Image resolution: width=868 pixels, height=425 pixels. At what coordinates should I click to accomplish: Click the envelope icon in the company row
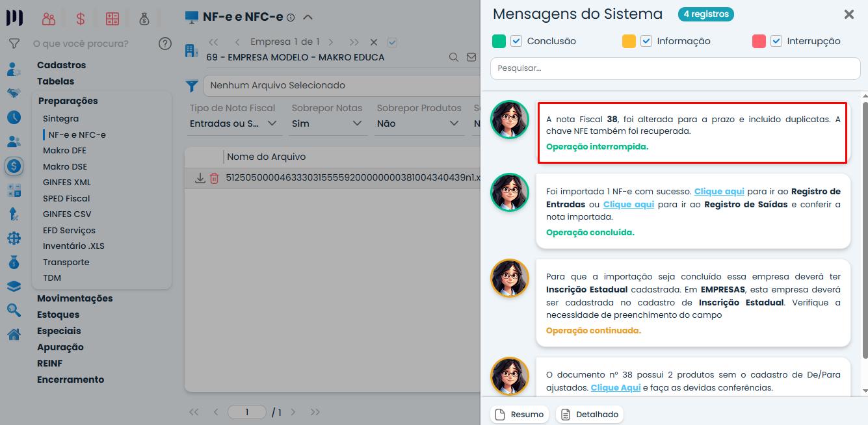tap(472, 57)
